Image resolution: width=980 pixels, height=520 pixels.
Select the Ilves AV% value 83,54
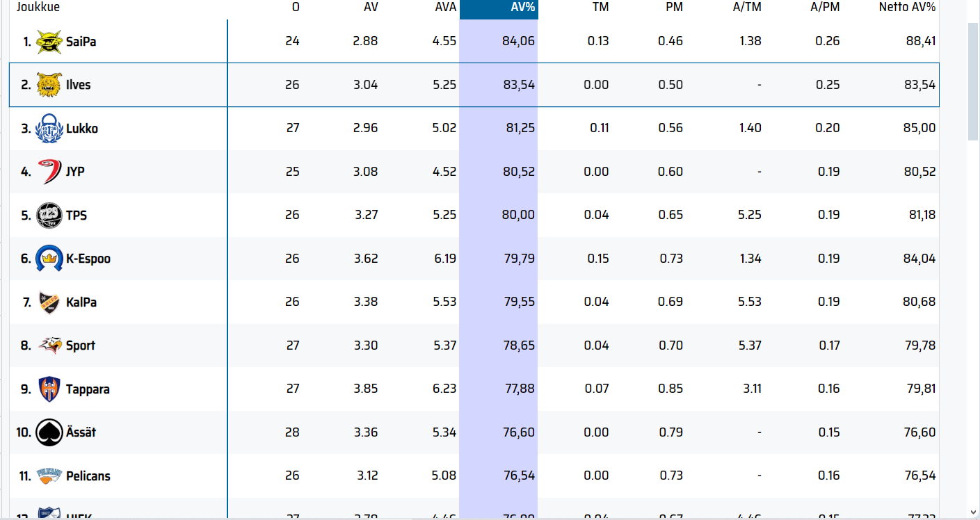point(518,85)
